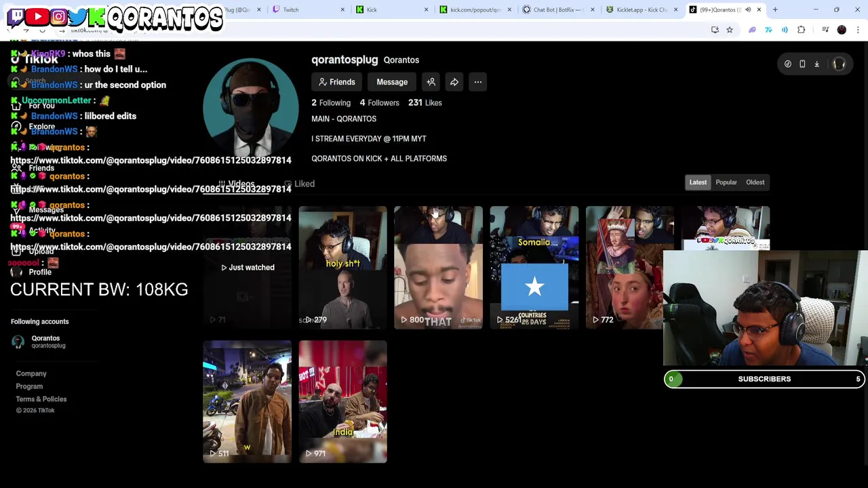Close the Chat Bot BotRix tab
Screen dimensions: 868x488
click(593, 9)
